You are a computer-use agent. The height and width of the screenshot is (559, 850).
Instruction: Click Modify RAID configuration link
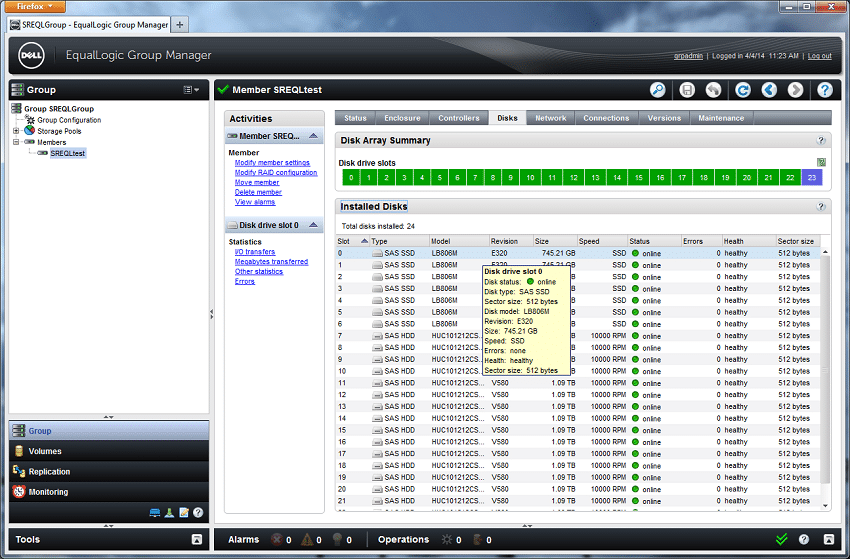coord(276,172)
